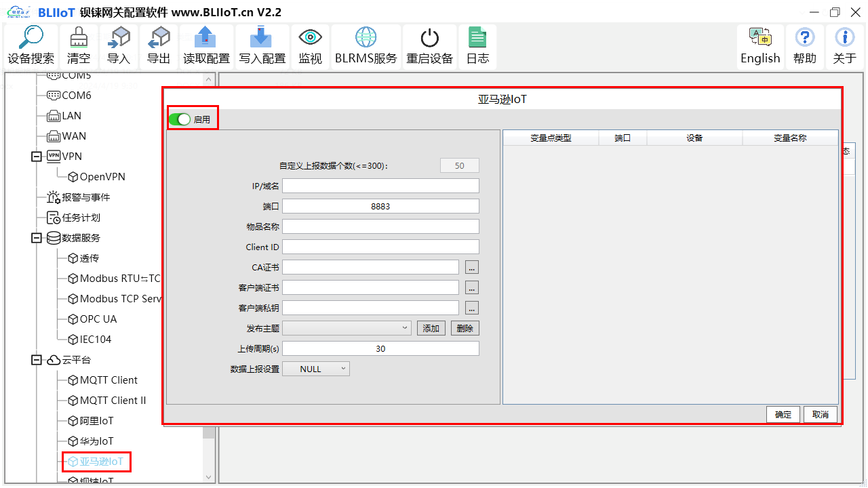This screenshot has height=488, width=868.
Task: Click the 重启设备 restart device icon
Action: tap(429, 46)
